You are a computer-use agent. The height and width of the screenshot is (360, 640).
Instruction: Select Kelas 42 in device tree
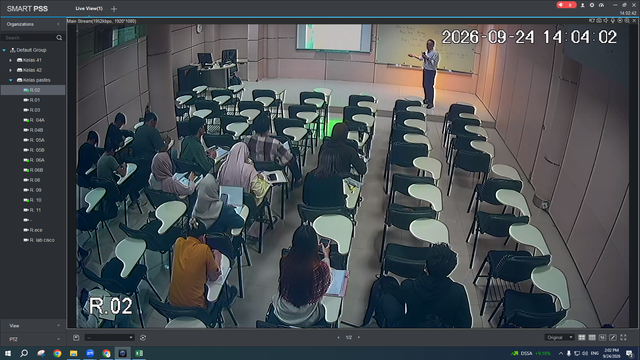pos(32,70)
